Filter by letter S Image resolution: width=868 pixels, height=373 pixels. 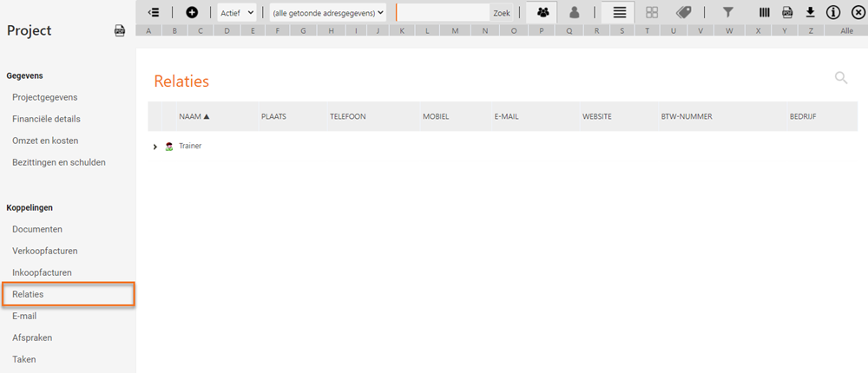click(x=622, y=31)
